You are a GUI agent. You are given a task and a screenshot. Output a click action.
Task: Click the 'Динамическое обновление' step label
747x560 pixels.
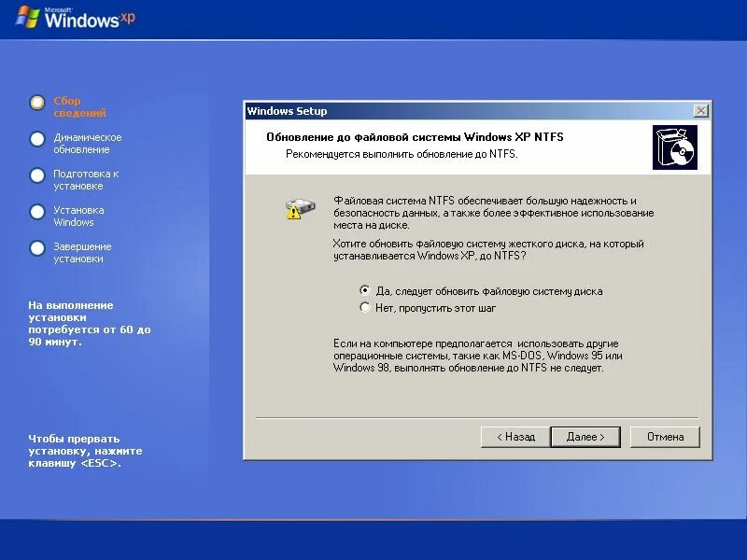88,144
